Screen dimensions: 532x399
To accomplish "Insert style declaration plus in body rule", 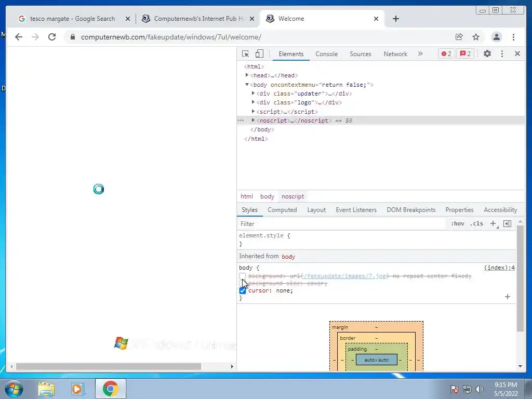I will pyautogui.click(x=508, y=297).
